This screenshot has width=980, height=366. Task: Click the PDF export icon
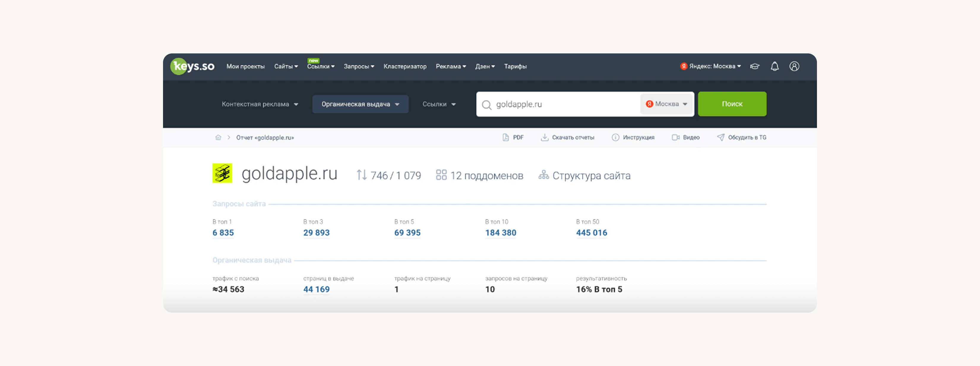506,137
